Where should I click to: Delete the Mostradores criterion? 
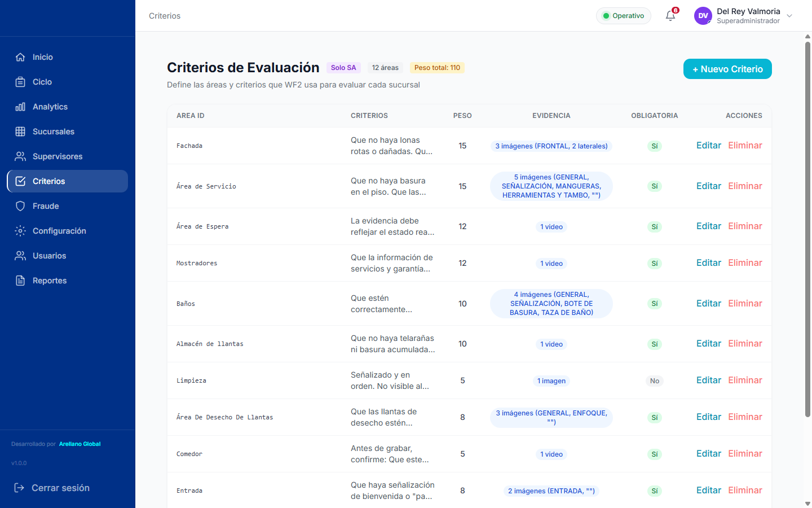pyautogui.click(x=745, y=263)
